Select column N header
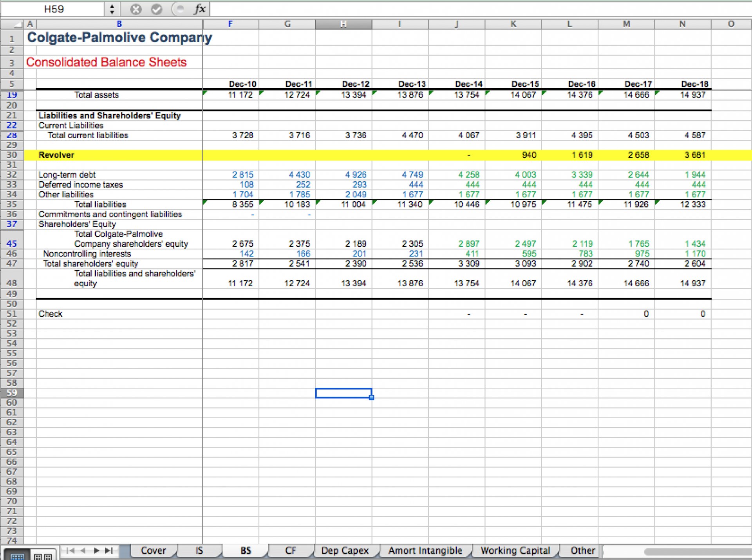752x560 pixels. click(683, 24)
